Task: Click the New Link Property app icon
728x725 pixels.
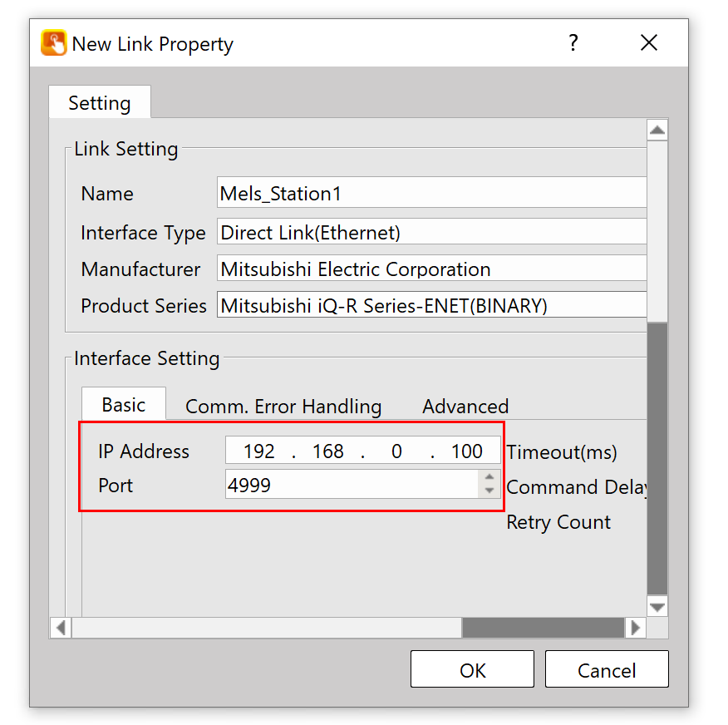Action: (x=53, y=43)
